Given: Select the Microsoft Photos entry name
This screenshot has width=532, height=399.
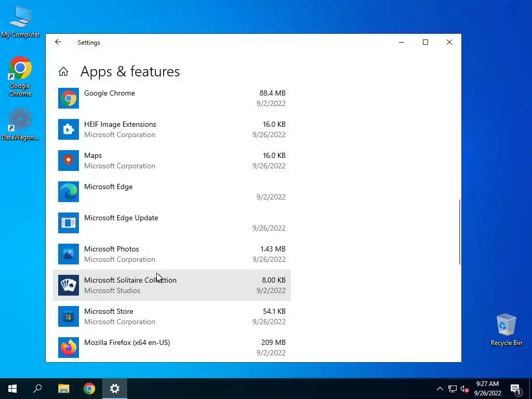Looking at the screenshot, I should pyautogui.click(x=112, y=249).
